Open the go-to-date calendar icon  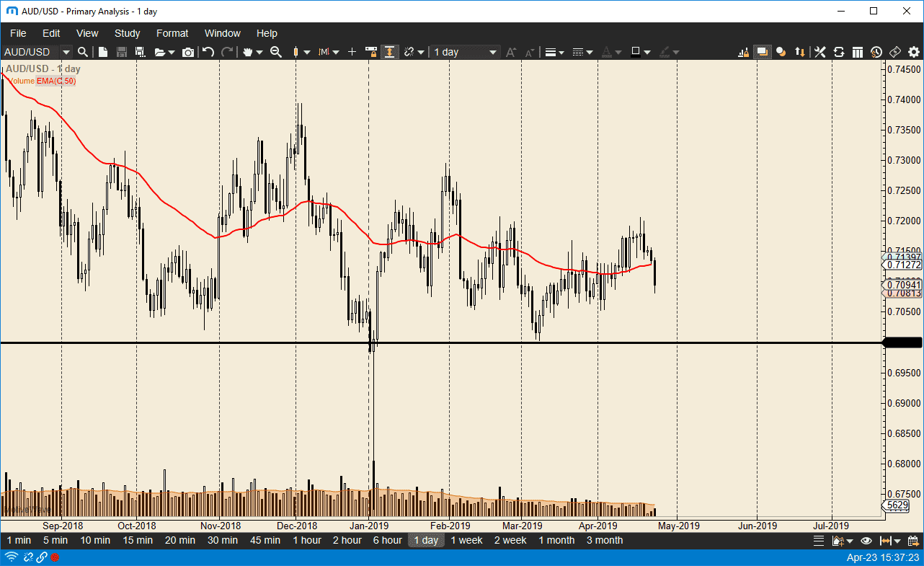click(x=914, y=541)
